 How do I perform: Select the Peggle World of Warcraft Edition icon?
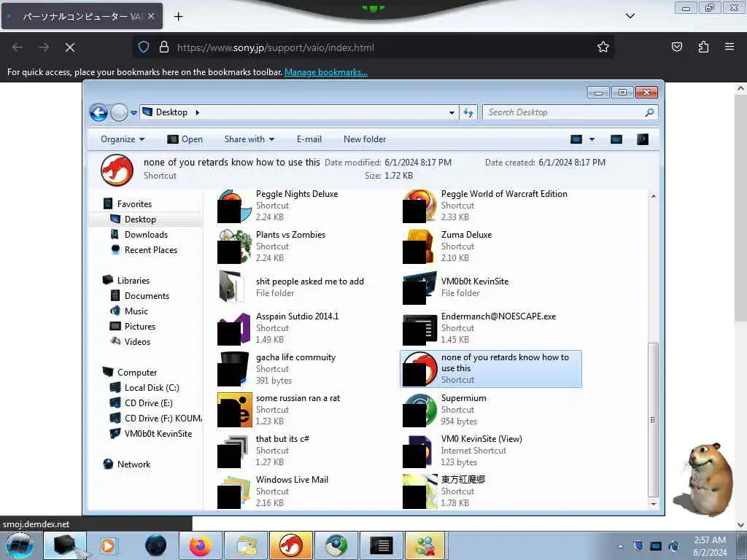419,206
